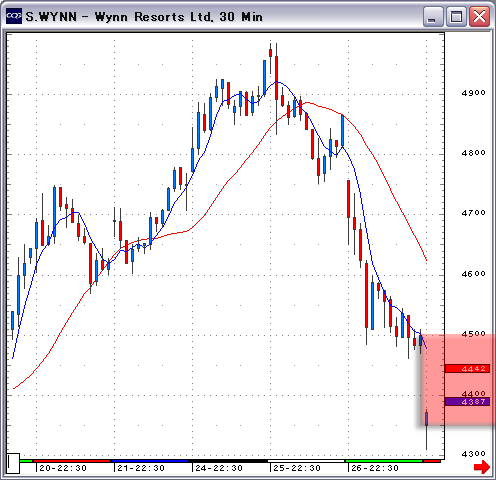Click the S.WYNN Wynn Resorts title text
Screen dimensions: 496x480
tap(144, 17)
